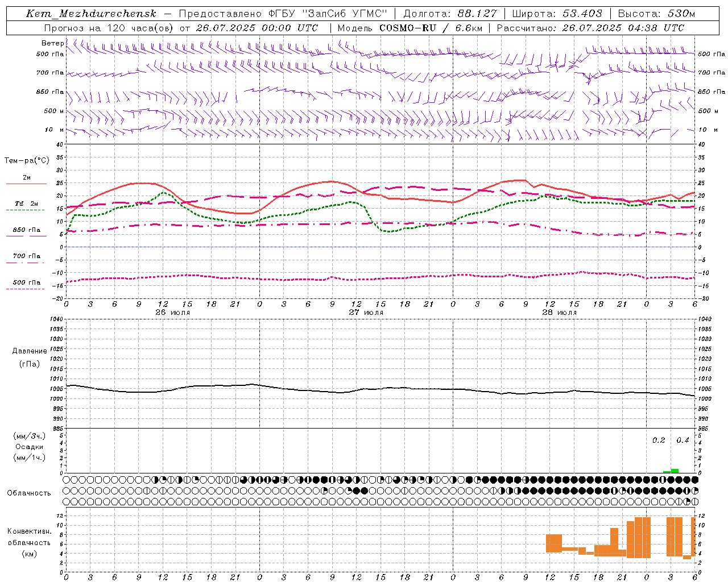This screenshot has height=582, width=728.
Task: Click the Конвективн. convective cloud label
Action: click(30, 531)
